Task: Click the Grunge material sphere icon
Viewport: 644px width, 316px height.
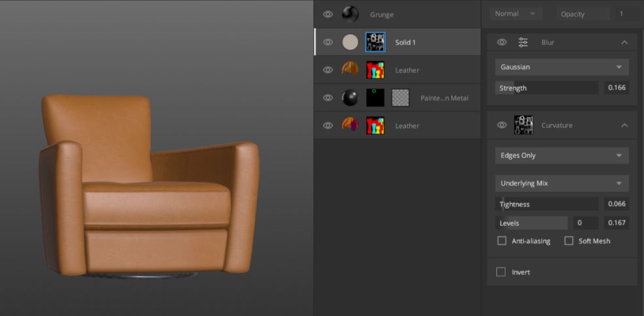Action: (x=350, y=14)
